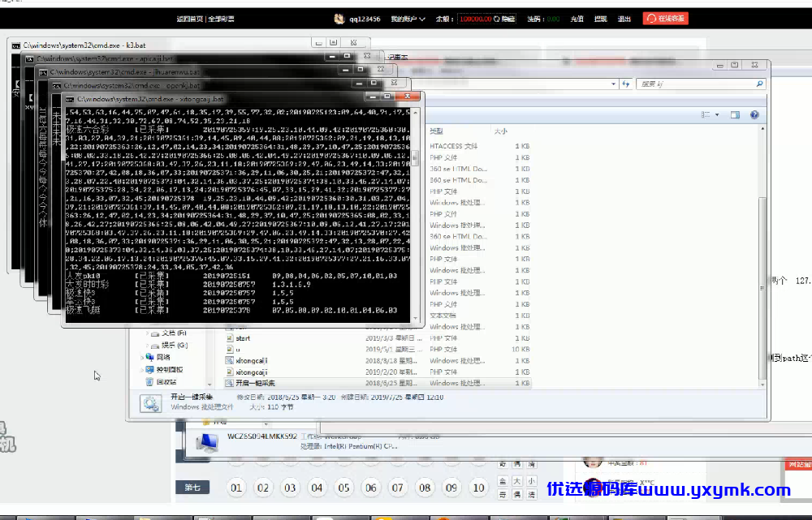Click the cmd icon in the k3.bat title bar
The image size is (812, 520).
coord(16,45)
